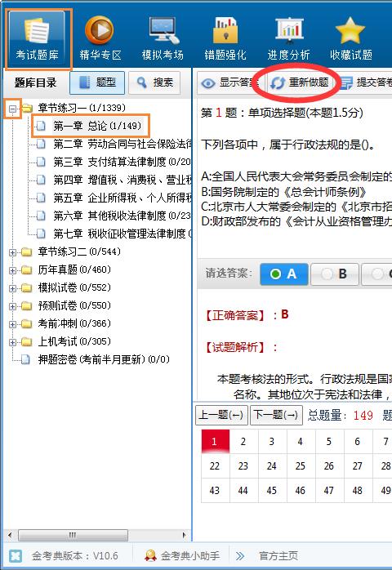Viewport: 392px width, 570px height.
Task: Click answer text B: 国务院制定的《总会计师条例》
Action: [283, 192]
